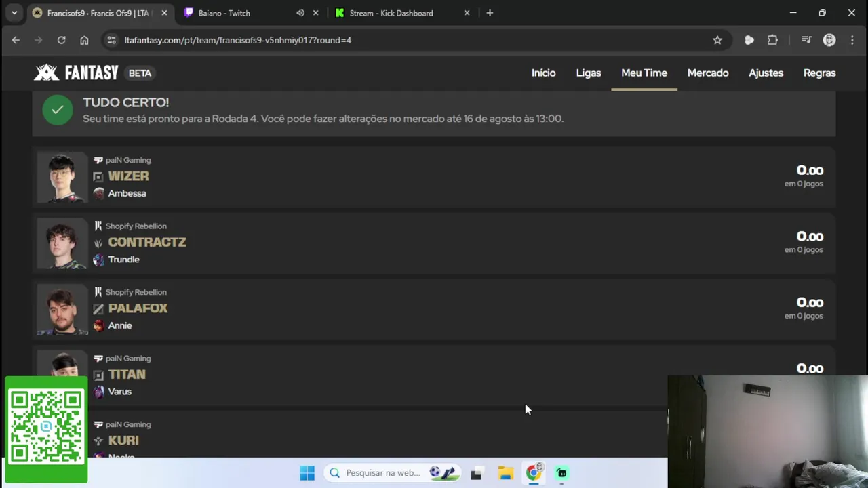868x488 pixels.
Task: Click the green QR code overlay
Action: [x=46, y=430]
